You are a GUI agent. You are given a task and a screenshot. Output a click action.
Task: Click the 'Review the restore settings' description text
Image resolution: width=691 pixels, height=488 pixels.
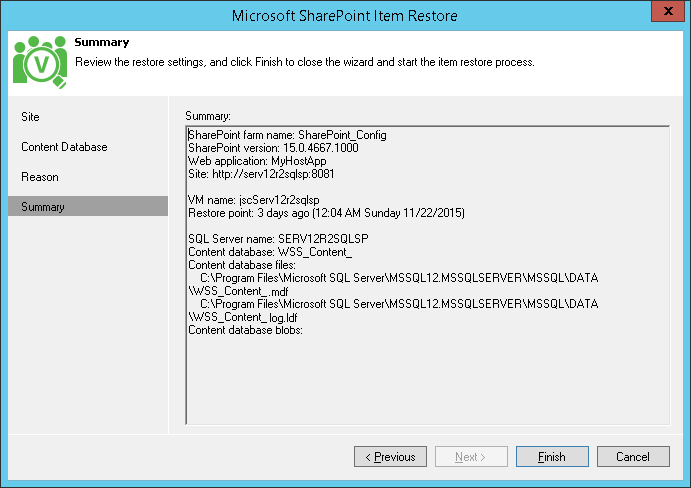pos(305,62)
